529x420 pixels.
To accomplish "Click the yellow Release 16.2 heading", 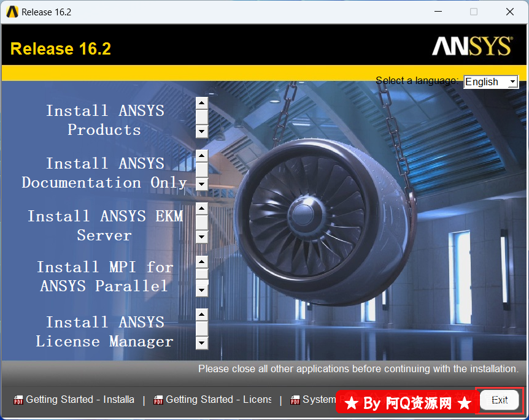I will click(61, 49).
